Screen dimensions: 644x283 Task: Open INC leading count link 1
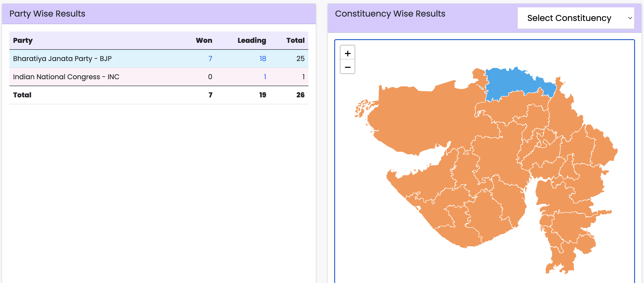point(265,77)
